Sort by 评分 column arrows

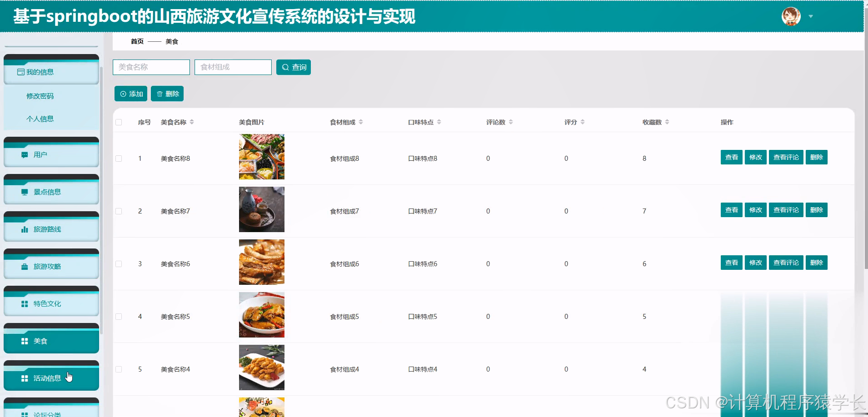click(583, 122)
